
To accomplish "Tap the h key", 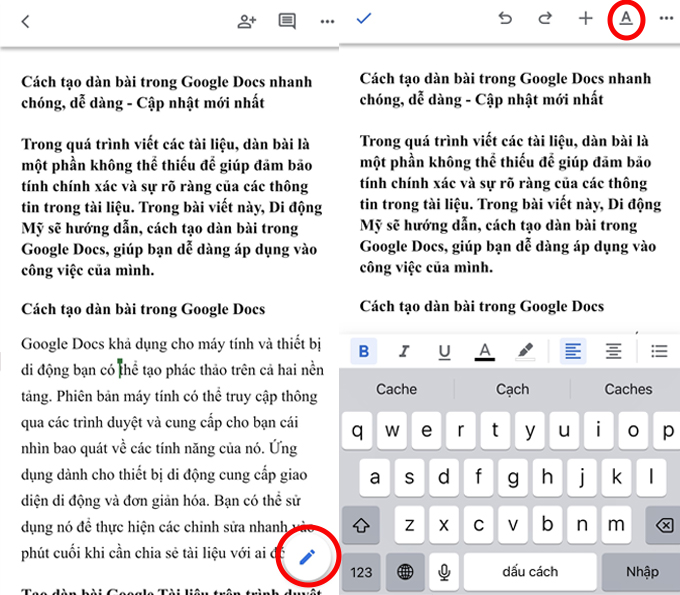I will point(547,477).
